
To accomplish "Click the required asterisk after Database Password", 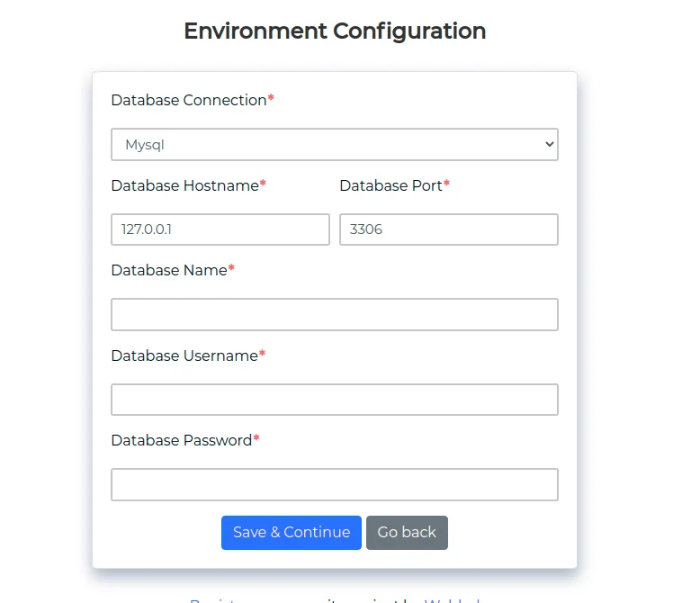I will coord(256,439).
